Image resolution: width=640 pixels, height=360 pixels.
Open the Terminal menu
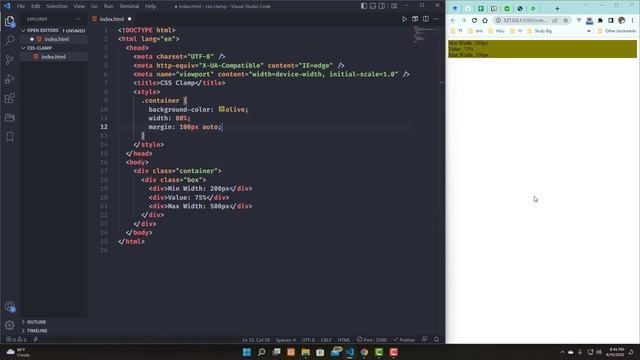pyautogui.click(x=129, y=6)
